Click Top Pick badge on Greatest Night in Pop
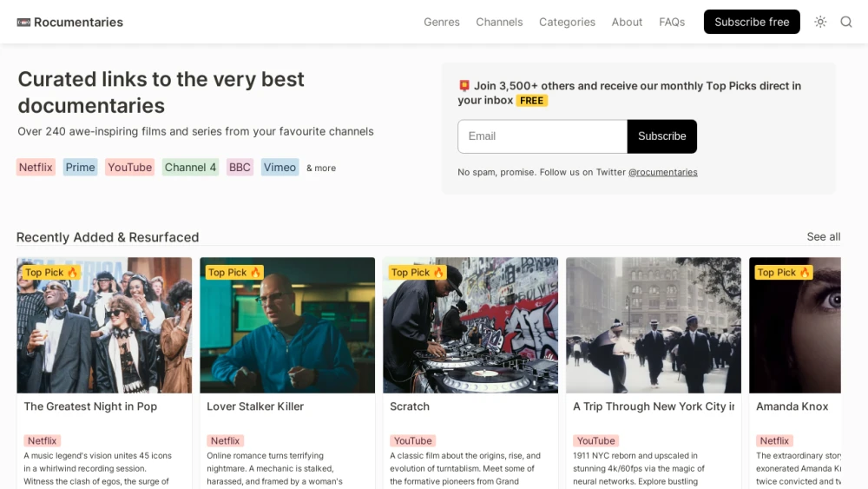This screenshot has width=868, height=489. pos(51,273)
